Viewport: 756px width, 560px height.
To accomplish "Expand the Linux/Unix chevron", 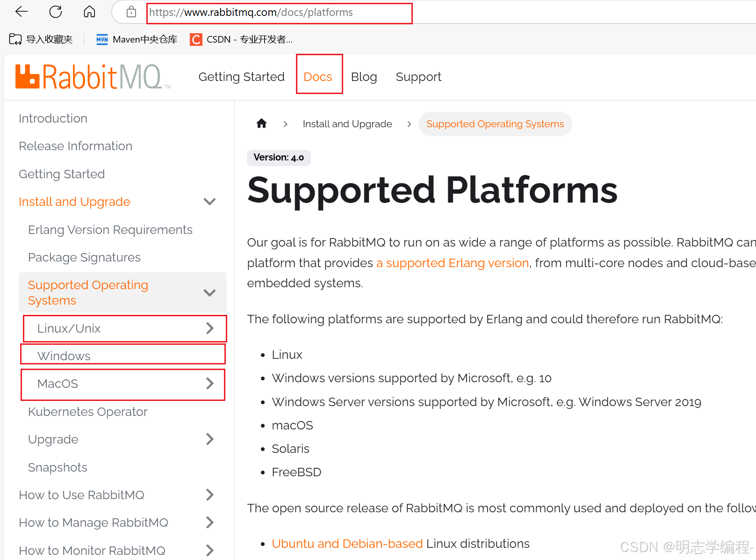I will point(210,328).
